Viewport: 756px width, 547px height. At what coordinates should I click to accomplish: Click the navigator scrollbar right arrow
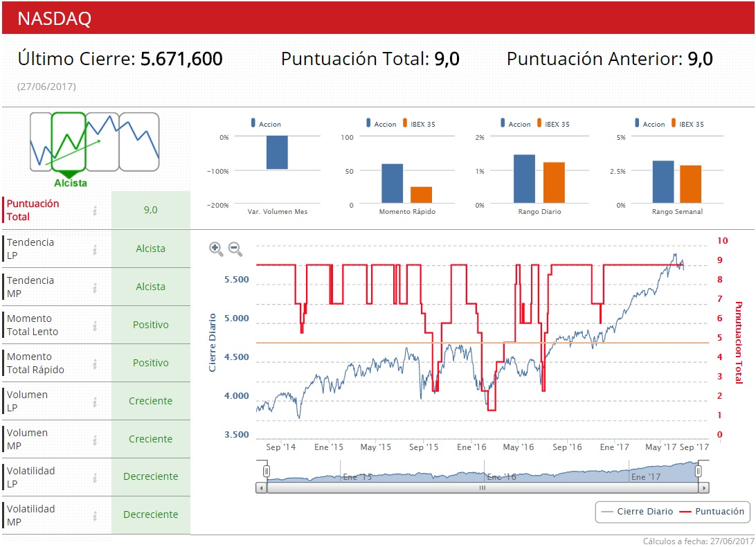point(704,487)
